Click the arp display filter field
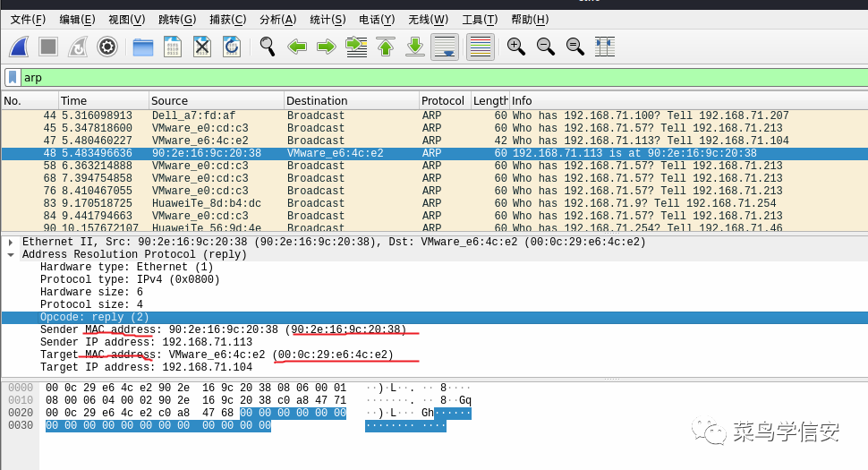The height and width of the screenshot is (470, 868). click(x=443, y=78)
